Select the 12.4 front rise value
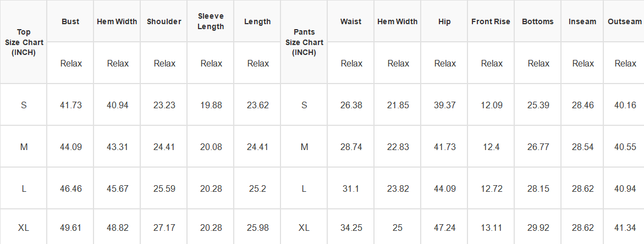 coord(492,147)
